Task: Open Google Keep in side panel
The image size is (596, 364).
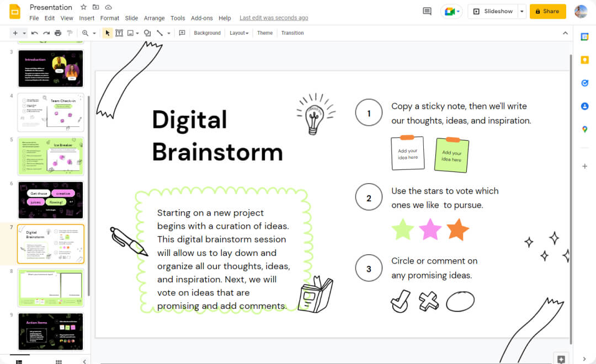Action: coord(585,60)
